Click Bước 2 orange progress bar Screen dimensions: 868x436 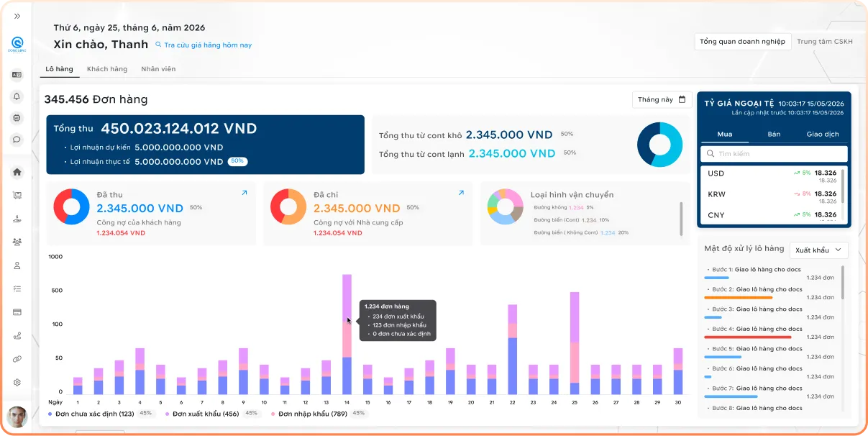(x=739, y=297)
